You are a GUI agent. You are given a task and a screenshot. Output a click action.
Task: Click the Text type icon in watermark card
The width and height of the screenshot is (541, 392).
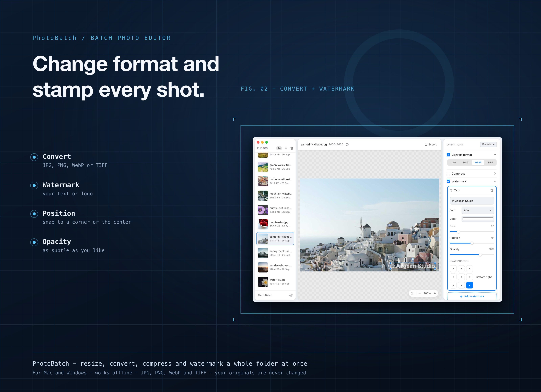[x=451, y=190]
